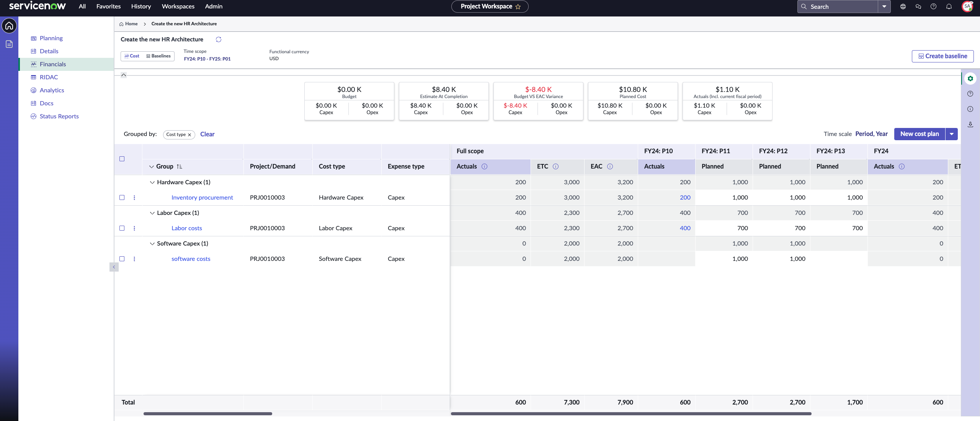Click the Create baseline button
Screen dimensions: 980x421
[x=942, y=56]
